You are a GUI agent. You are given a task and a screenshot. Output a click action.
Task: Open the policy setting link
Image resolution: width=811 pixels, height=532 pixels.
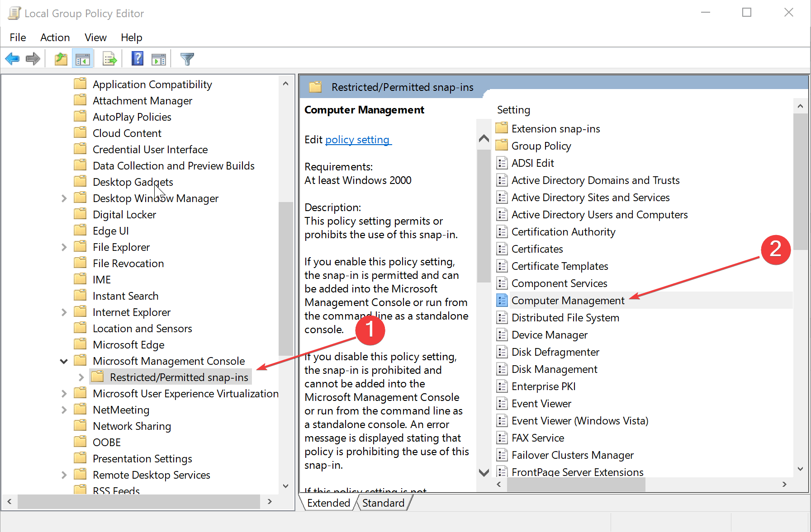[x=357, y=140]
